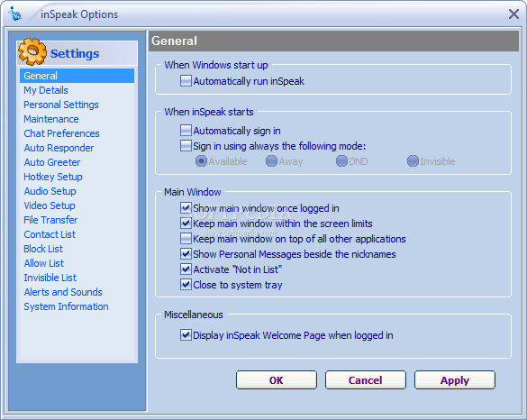Toggle Automatically sign in checkbox

[x=186, y=131]
